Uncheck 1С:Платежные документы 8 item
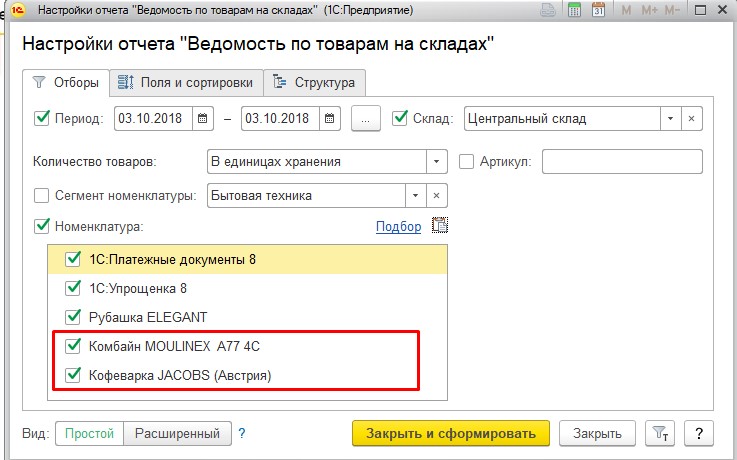 click(x=73, y=259)
